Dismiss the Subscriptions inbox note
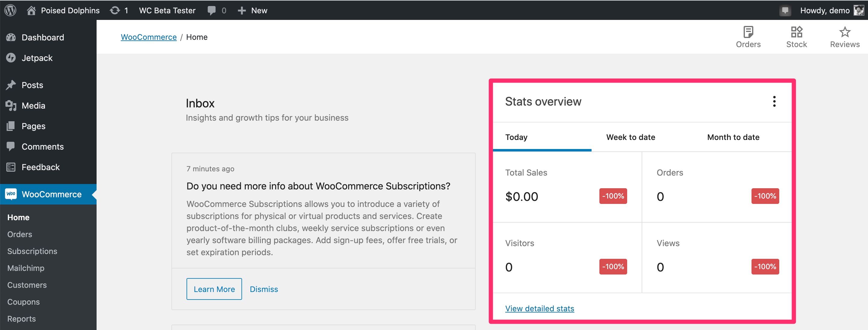The width and height of the screenshot is (868, 330). 264,289
